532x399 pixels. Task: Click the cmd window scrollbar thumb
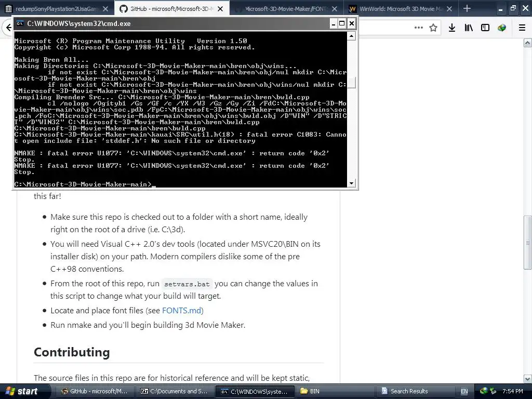tap(352, 83)
